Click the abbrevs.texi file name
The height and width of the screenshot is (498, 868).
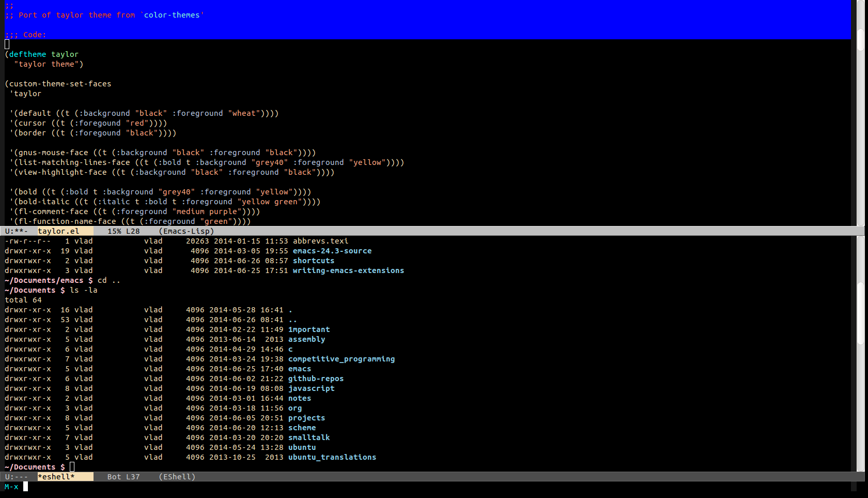tap(320, 241)
